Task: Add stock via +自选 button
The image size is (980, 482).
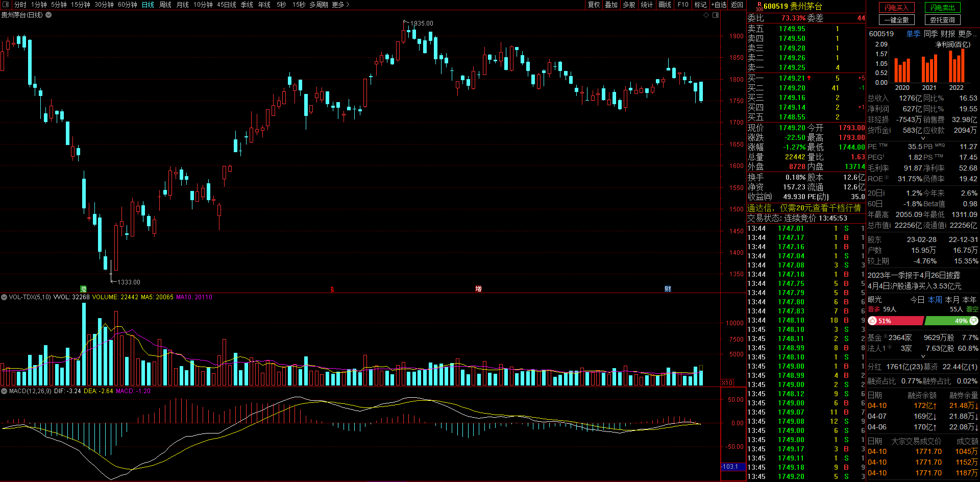Action: [x=719, y=5]
